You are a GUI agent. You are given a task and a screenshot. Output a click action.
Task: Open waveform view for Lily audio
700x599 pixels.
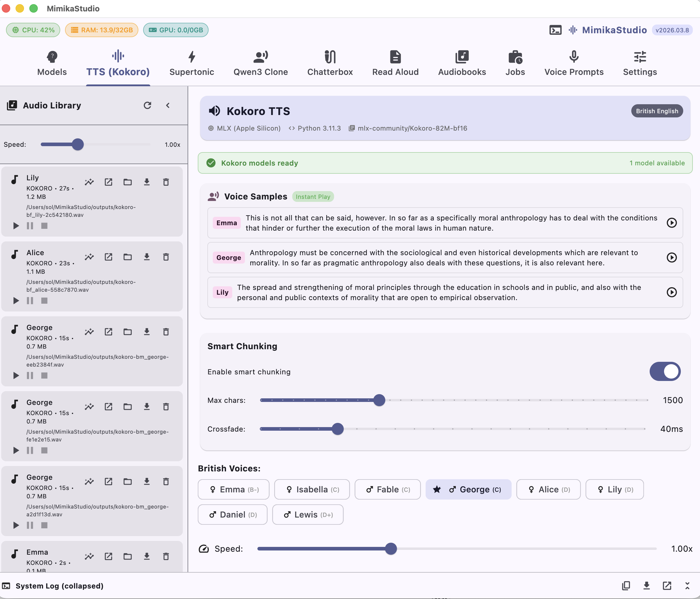point(89,182)
